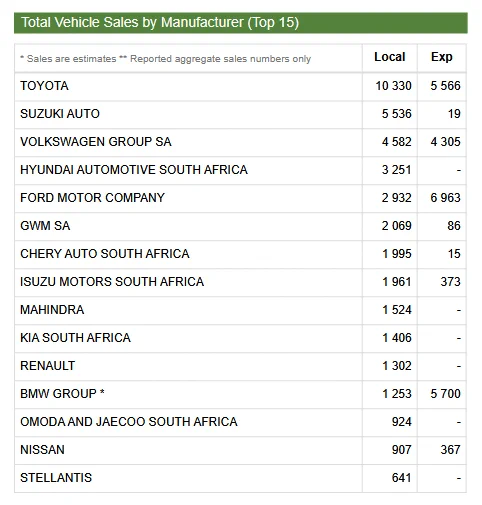Viewport: 482px width, 505px height.
Task: Click the Total Vehicle Sales by Manufacturer header
Action: pyautogui.click(x=241, y=23)
